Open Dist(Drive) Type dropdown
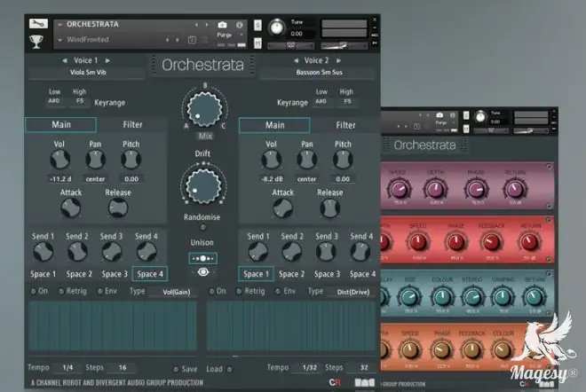 (x=352, y=292)
